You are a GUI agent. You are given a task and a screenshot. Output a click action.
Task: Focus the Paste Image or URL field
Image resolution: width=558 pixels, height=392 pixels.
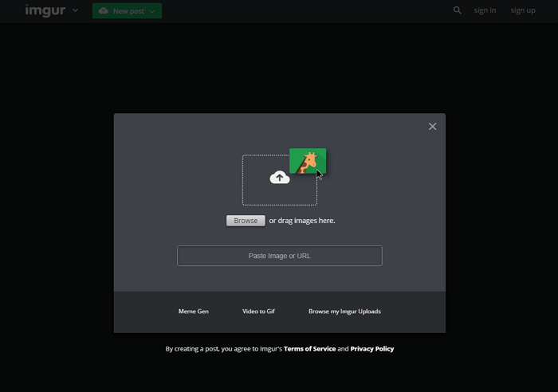[x=279, y=256]
